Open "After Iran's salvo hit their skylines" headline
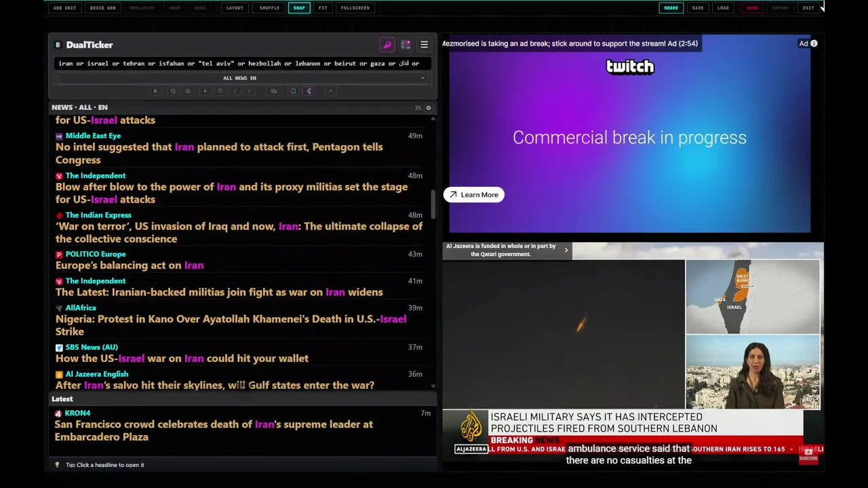Image resolution: width=868 pixels, height=488 pixels. pyautogui.click(x=215, y=385)
